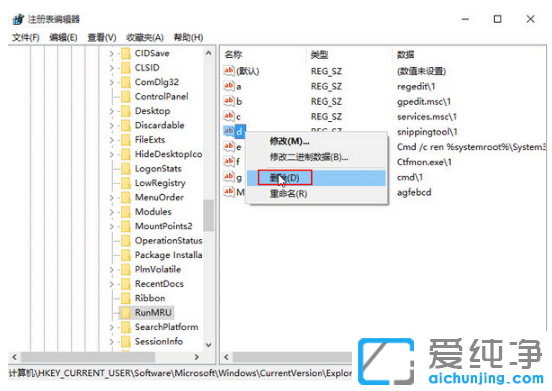
Task: Expand the Desktop tree node
Action: click(112, 111)
